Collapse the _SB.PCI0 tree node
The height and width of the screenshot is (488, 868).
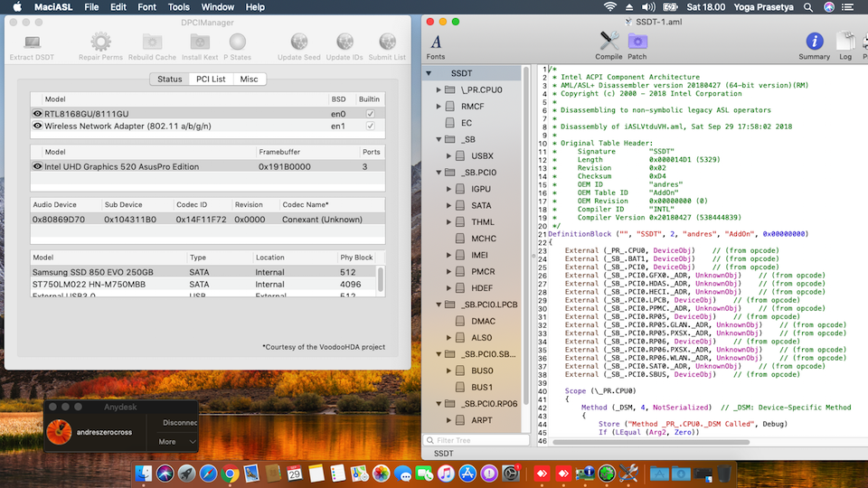click(439, 172)
